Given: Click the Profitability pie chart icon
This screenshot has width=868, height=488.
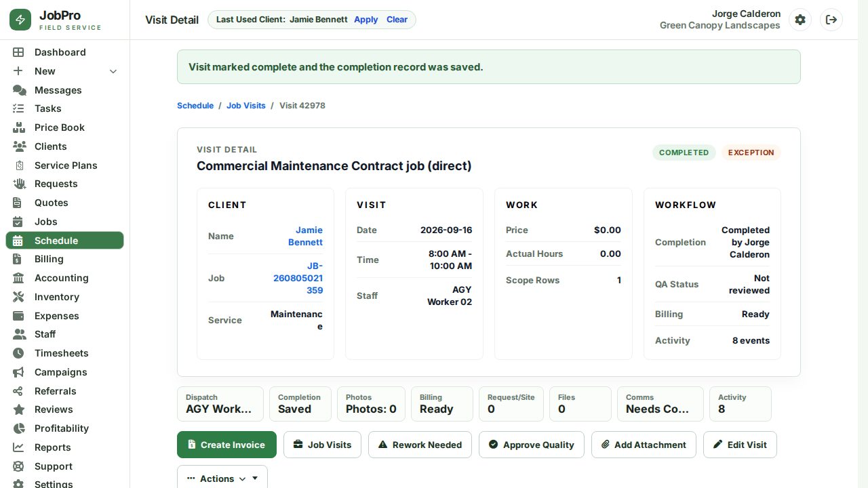Looking at the screenshot, I should click(x=19, y=428).
